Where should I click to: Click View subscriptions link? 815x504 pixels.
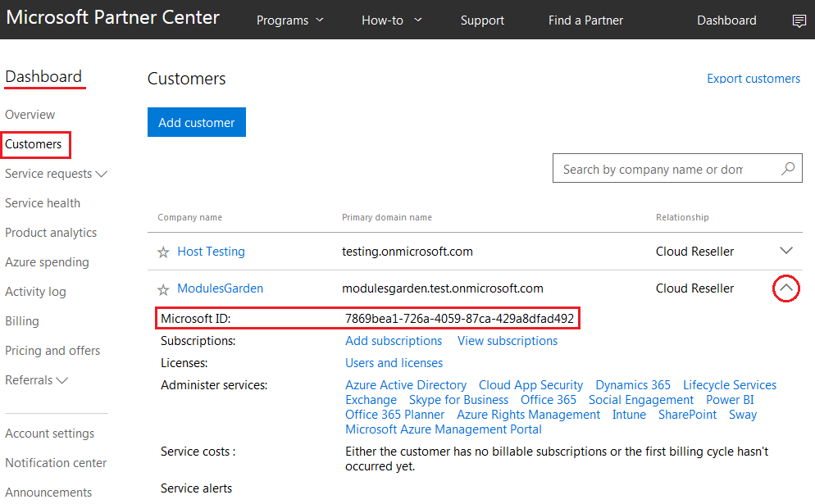click(x=508, y=341)
